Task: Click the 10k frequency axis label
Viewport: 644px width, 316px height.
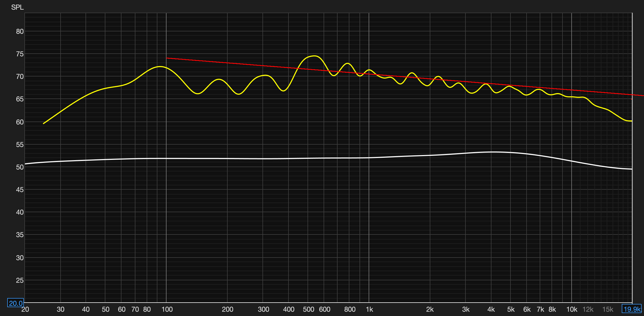Action: point(572,309)
